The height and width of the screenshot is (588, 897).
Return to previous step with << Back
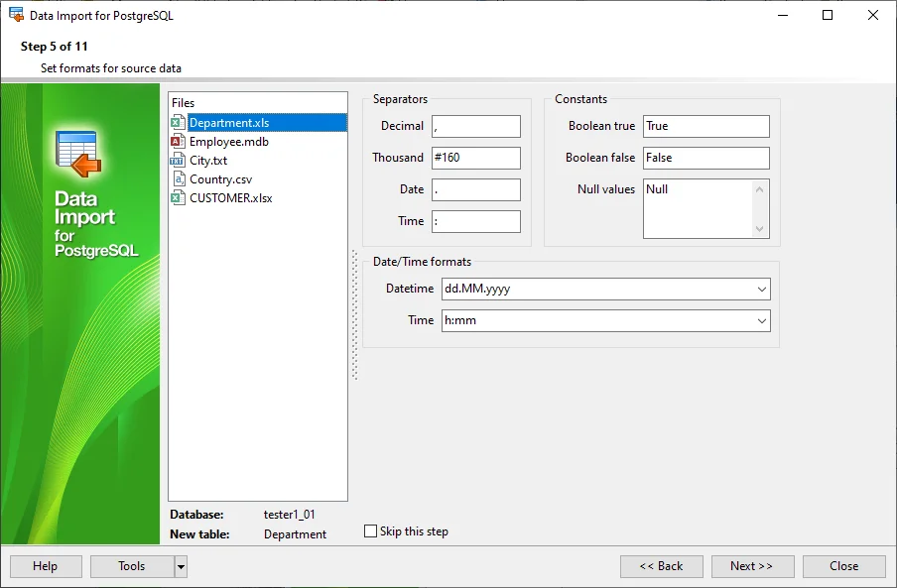(661, 566)
